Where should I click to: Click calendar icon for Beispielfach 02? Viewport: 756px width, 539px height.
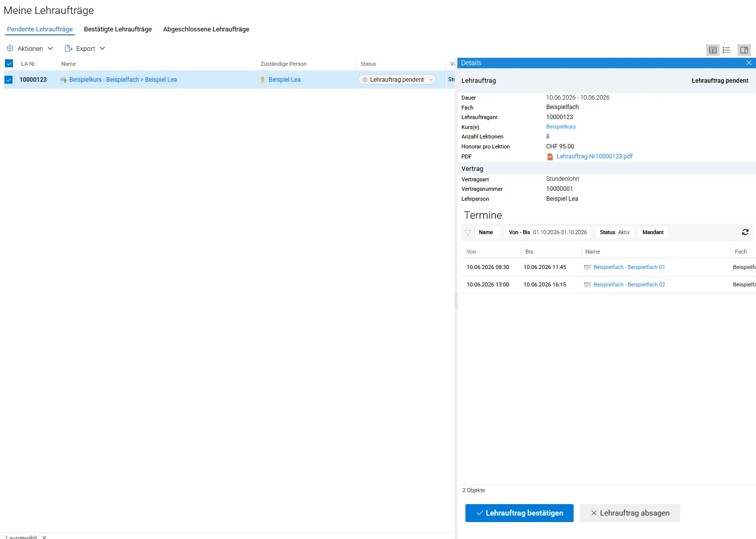coord(588,285)
